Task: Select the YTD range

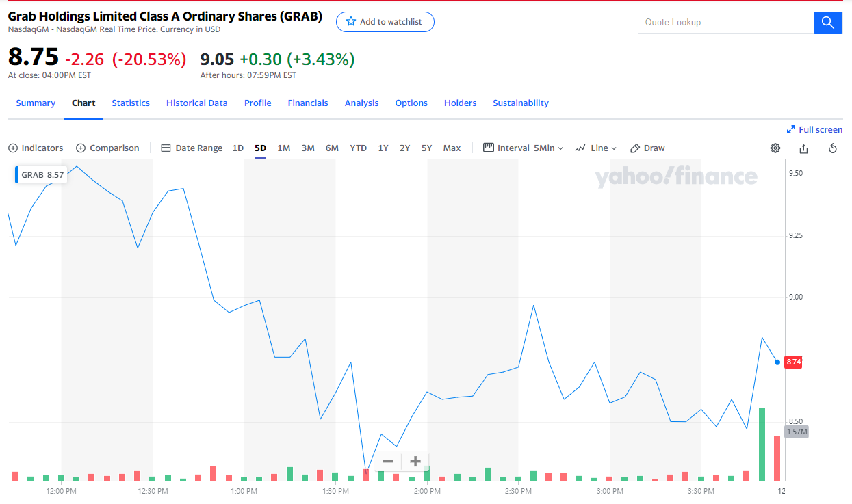Action: pos(358,148)
